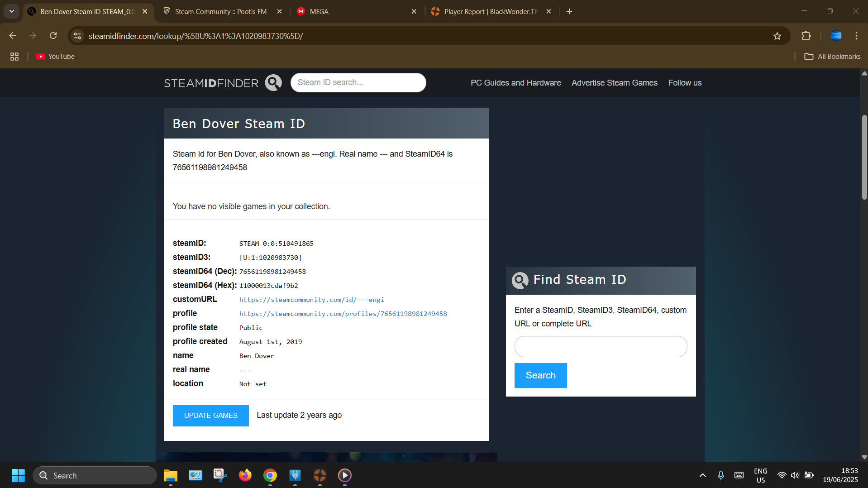Open the control panel monitor taskbar icon
This screenshot has height=488, width=868.
tap(195, 475)
